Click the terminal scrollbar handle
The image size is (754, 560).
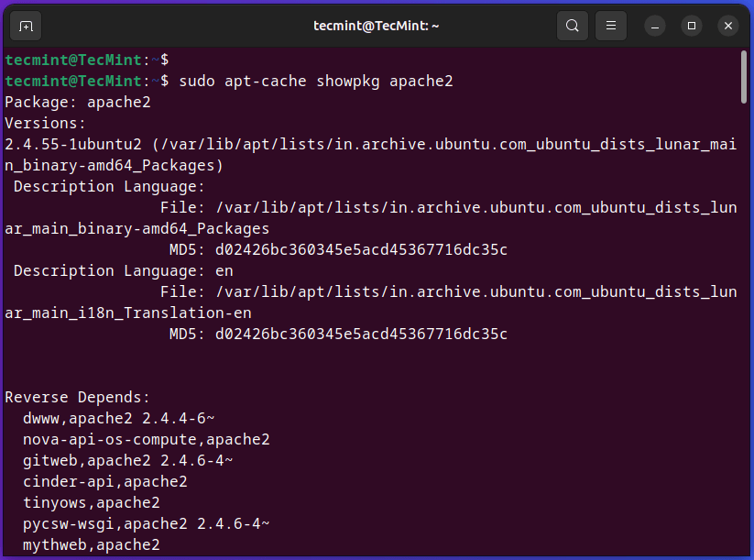(x=743, y=78)
